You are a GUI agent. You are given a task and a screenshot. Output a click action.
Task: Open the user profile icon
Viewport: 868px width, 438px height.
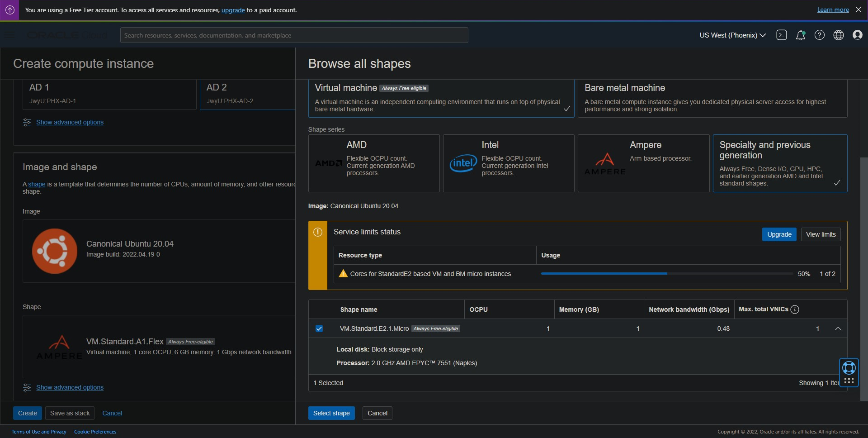[x=858, y=35]
